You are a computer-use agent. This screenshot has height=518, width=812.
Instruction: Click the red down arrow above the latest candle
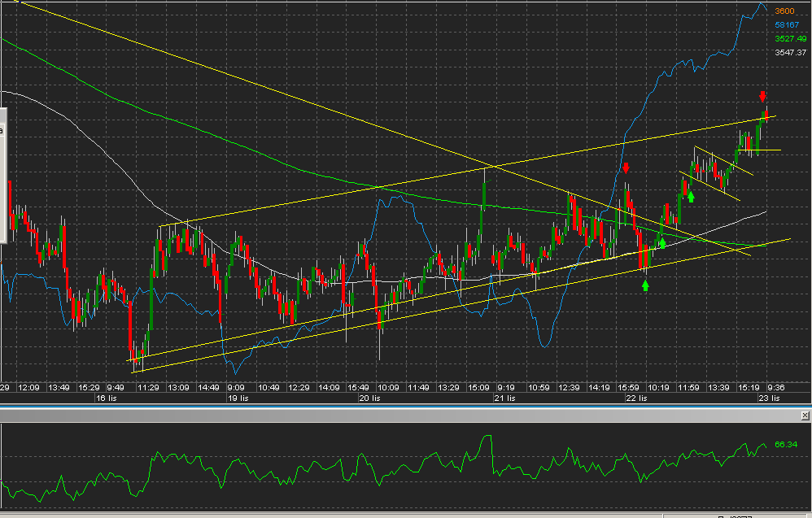762,96
